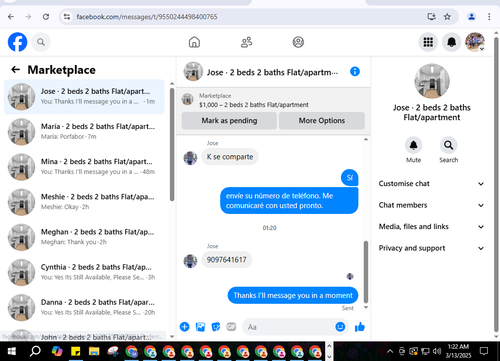Open the account profile picture menu
The image size is (500, 361).
pos(475,42)
